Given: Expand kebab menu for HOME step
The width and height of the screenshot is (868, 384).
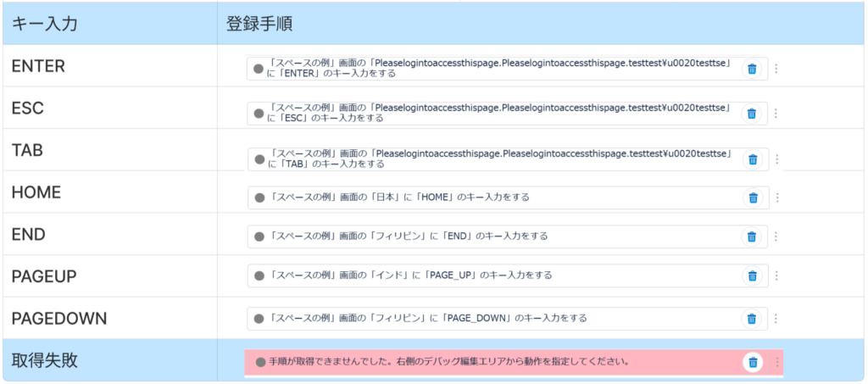Looking at the screenshot, I should point(776,198).
